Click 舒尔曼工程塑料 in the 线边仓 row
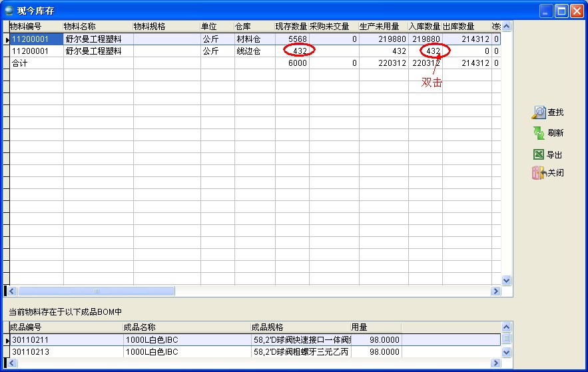This screenshot has width=588, height=372. [99, 51]
